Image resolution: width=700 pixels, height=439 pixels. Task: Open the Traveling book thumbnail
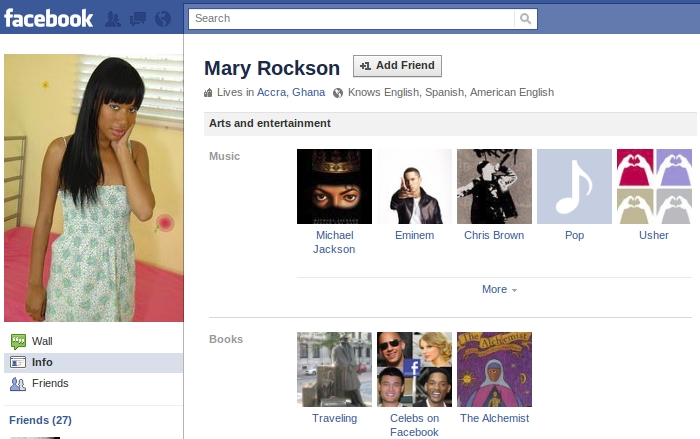click(334, 369)
